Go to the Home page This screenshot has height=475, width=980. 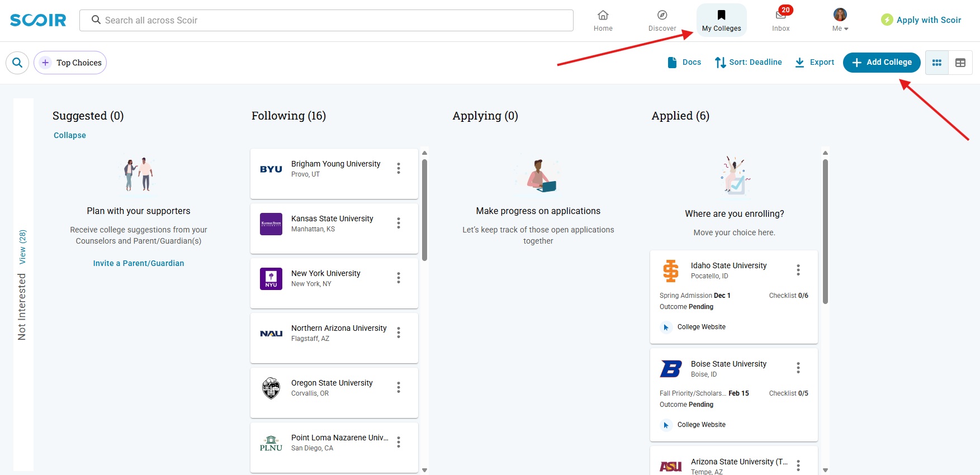(603, 20)
